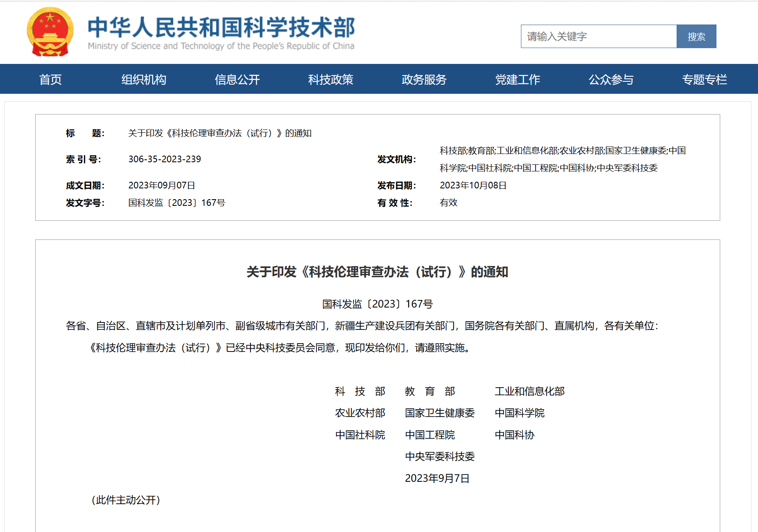Image resolution: width=758 pixels, height=532 pixels.
Task: Open the 专题专栏 navigation item
Action: (x=704, y=79)
